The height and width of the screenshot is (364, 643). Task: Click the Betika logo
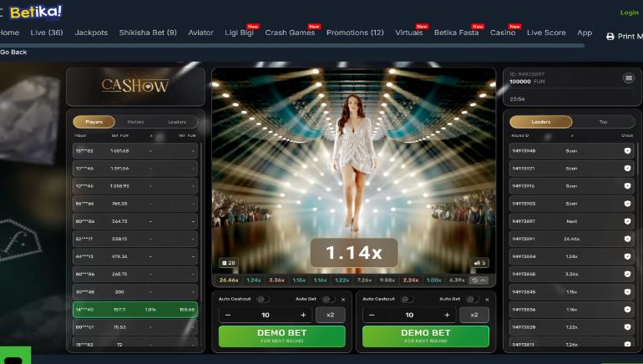tap(36, 12)
